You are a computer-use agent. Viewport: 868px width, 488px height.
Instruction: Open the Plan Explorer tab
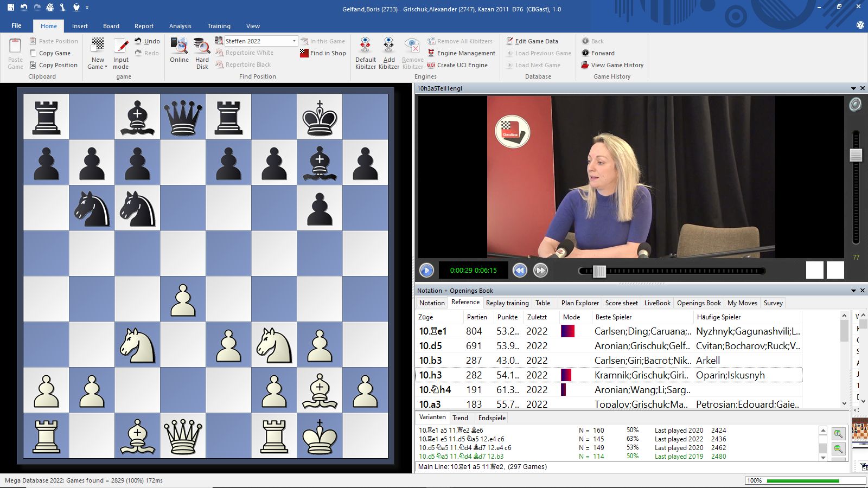click(x=579, y=303)
